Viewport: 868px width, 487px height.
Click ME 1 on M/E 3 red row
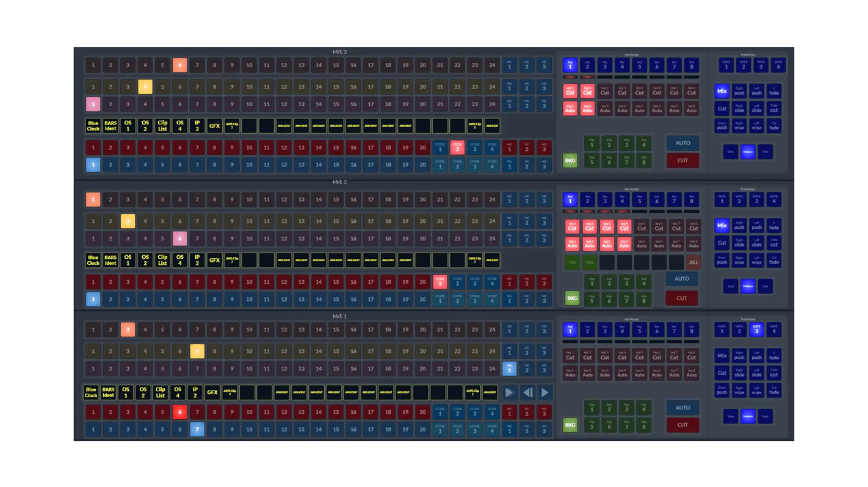tap(510, 148)
